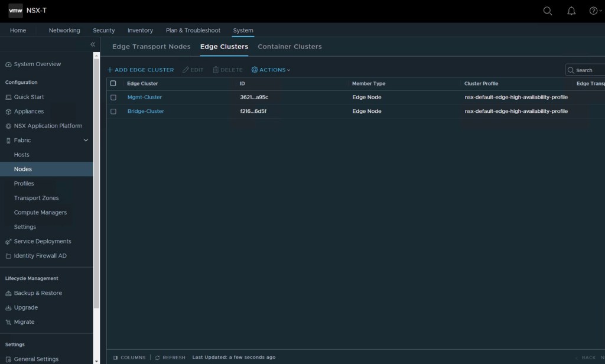This screenshot has height=364, width=605.
Task: Click the Backup & Restore icon
Action: pos(8,293)
